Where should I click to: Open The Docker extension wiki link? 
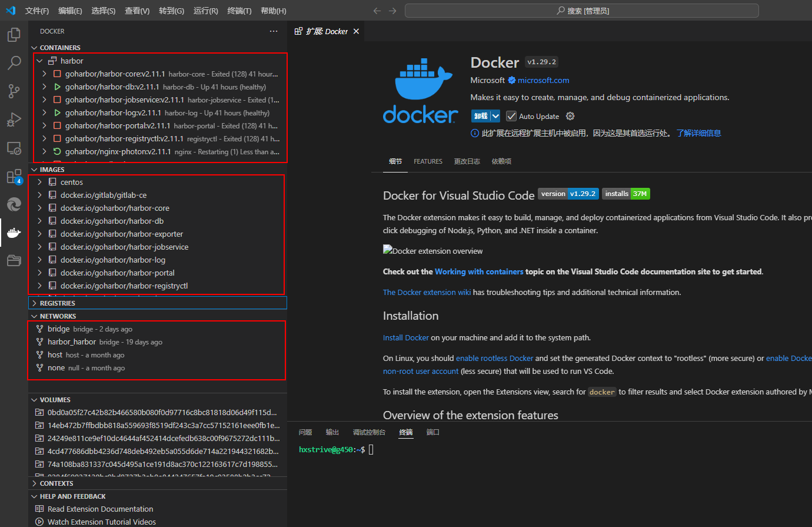point(427,292)
